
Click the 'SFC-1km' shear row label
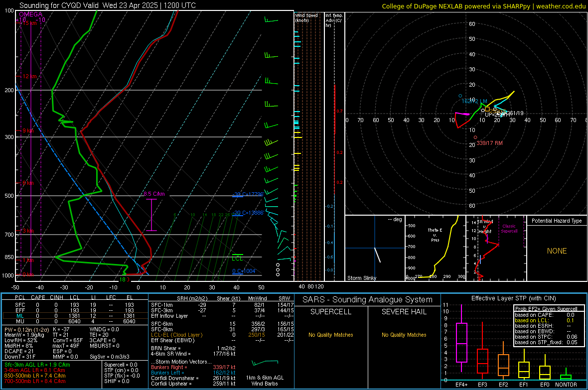(x=162, y=305)
